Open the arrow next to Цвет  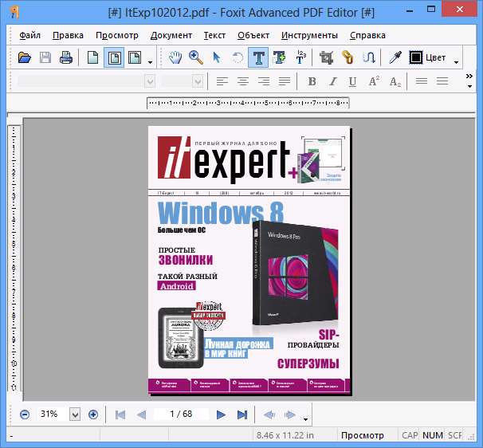[x=457, y=61]
